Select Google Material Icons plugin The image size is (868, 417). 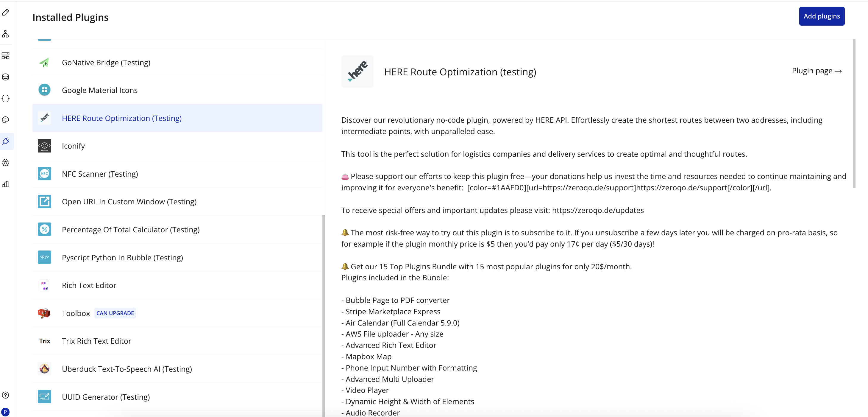point(99,90)
